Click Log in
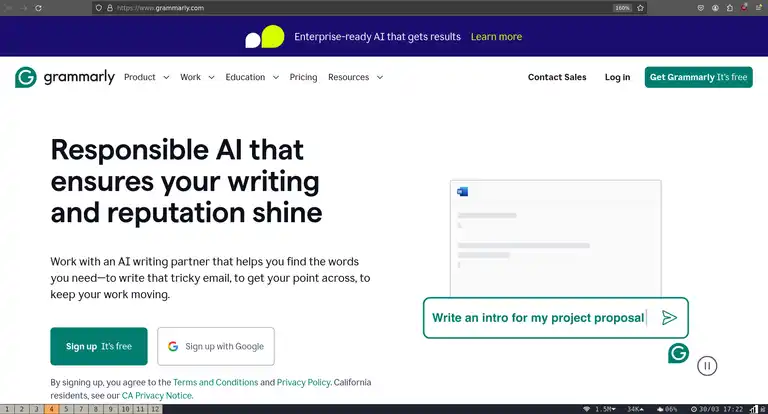The height and width of the screenshot is (414, 768). click(x=617, y=77)
